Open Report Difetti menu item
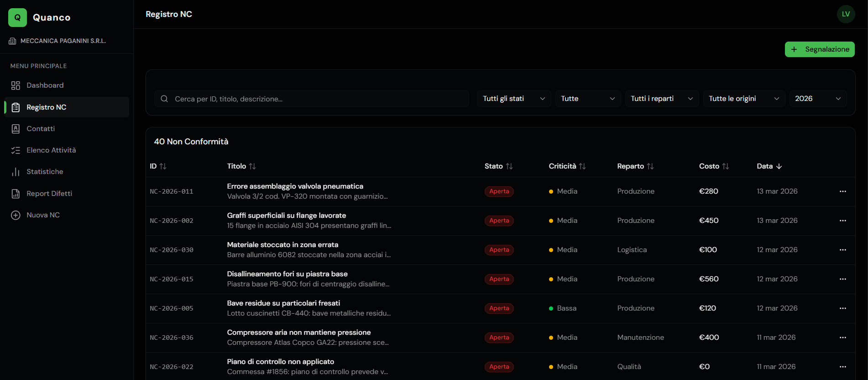This screenshot has height=380, width=868. pyautogui.click(x=67, y=194)
